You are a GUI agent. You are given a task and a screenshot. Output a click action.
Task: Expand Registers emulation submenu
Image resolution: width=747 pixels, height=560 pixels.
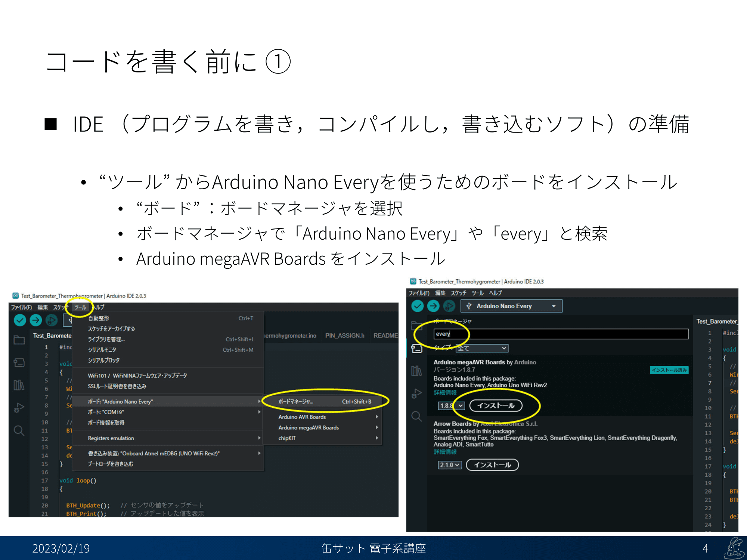click(168, 438)
